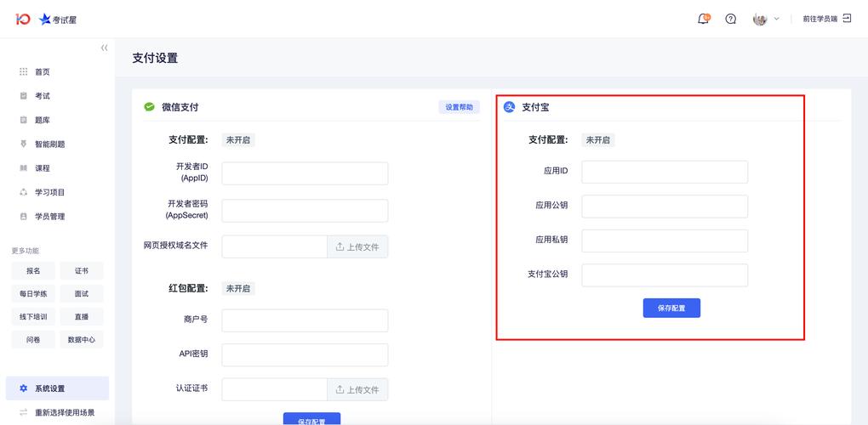Viewport: 868px width, 425px height.
Task: Focus the API密钥 input field
Action: coord(305,354)
